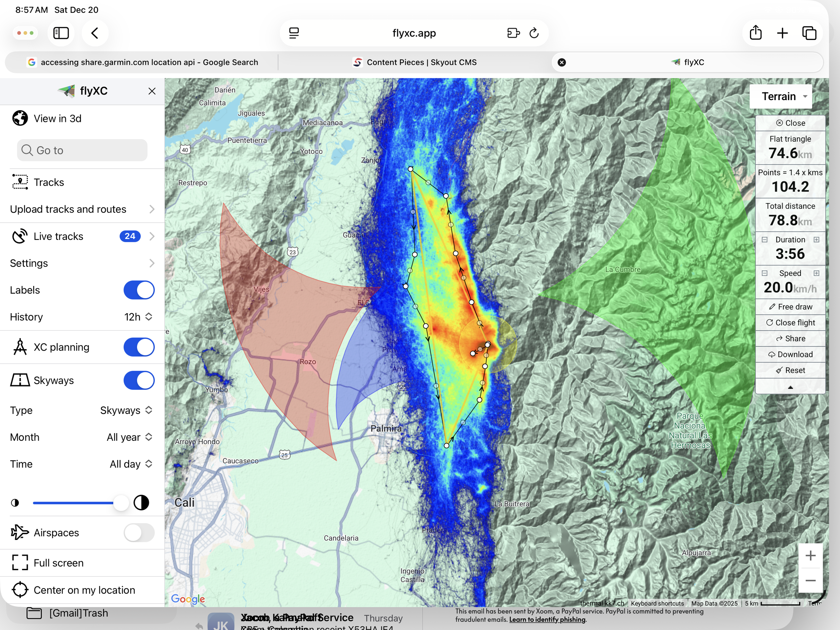
Task: Click the Close flight button
Action: (x=790, y=323)
